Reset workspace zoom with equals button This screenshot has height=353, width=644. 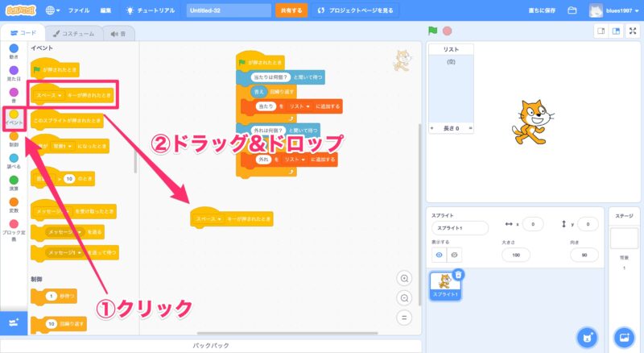pos(405,317)
